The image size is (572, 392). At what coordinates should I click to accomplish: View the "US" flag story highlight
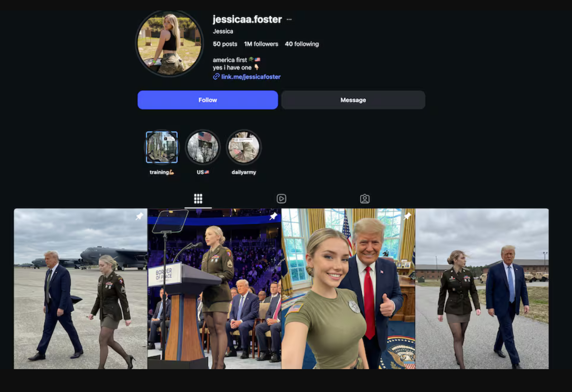coord(203,147)
